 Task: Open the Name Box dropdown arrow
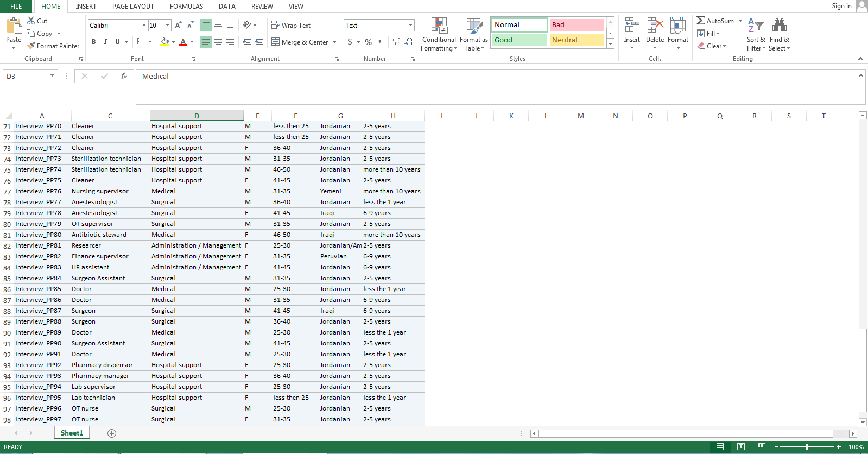52,76
